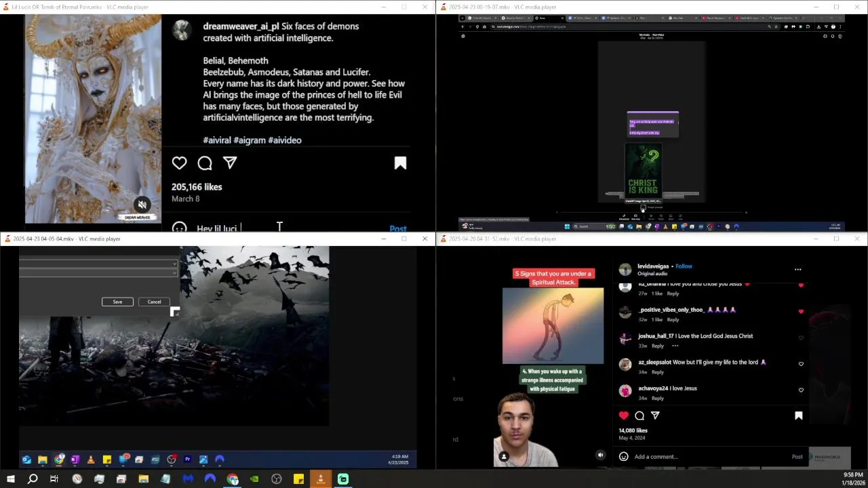
Task: Toggle bookmark on the levidavelgaa post
Action: tap(798, 415)
